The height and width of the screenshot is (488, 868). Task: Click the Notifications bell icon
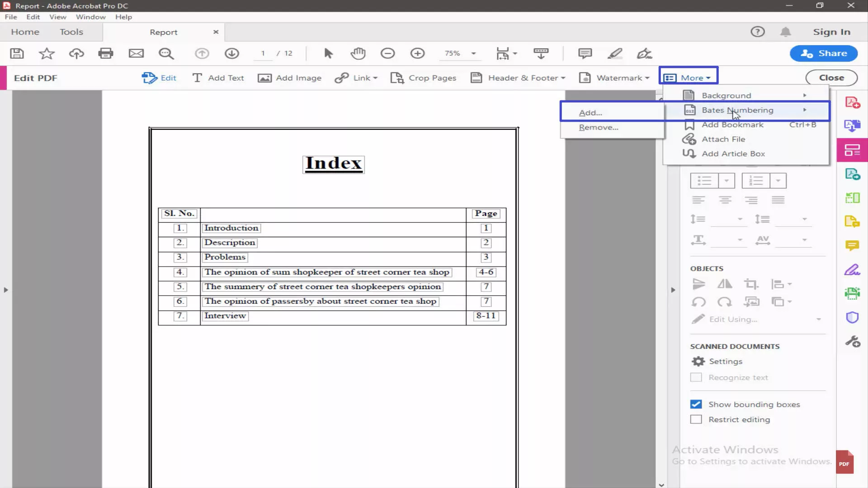pos(786,32)
